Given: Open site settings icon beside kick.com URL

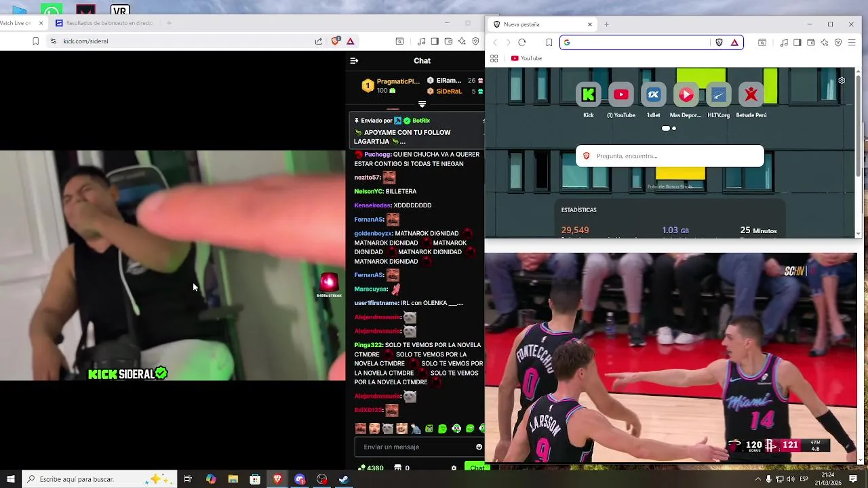Looking at the screenshot, I should [53, 41].
